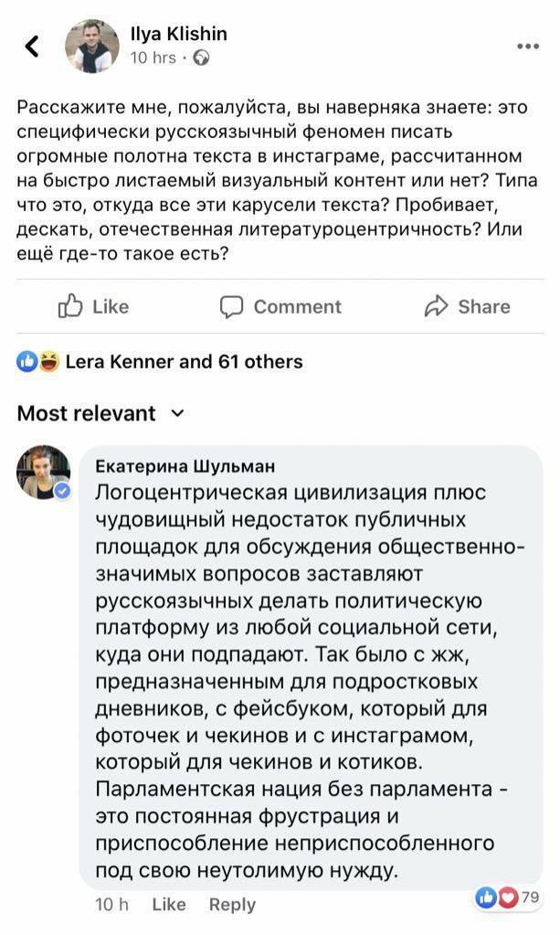Screen dimensions: 560x935
Task: Click the Ilya Klishin author name
Action: tap(178, 34)
